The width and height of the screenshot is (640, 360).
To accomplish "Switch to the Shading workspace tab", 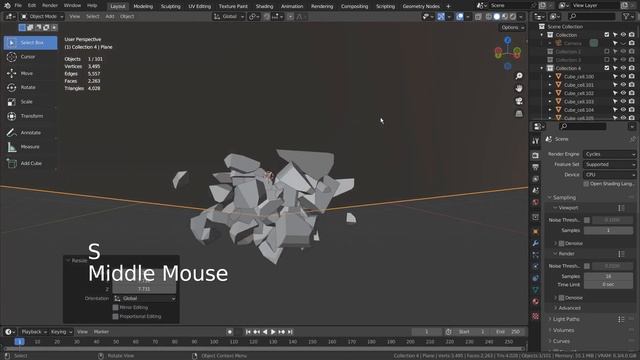I will (x=264, y=6).
